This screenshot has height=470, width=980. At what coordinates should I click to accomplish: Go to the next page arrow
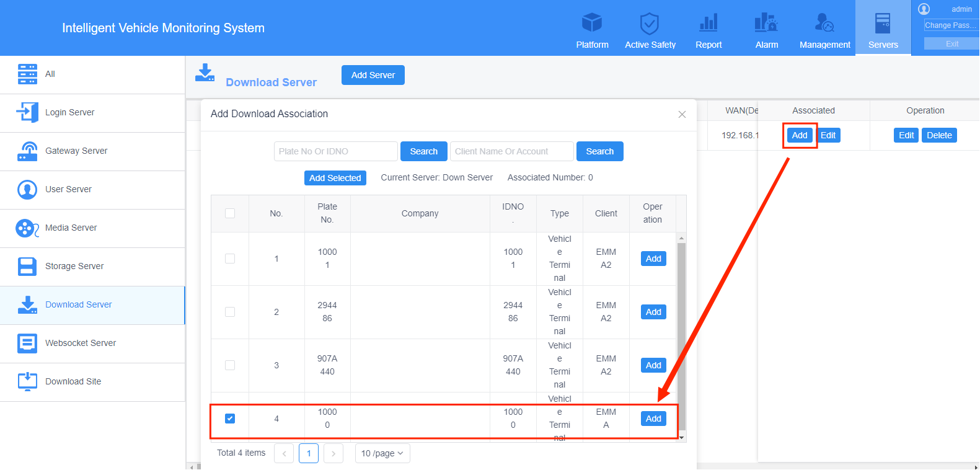(x=333, y=453)
